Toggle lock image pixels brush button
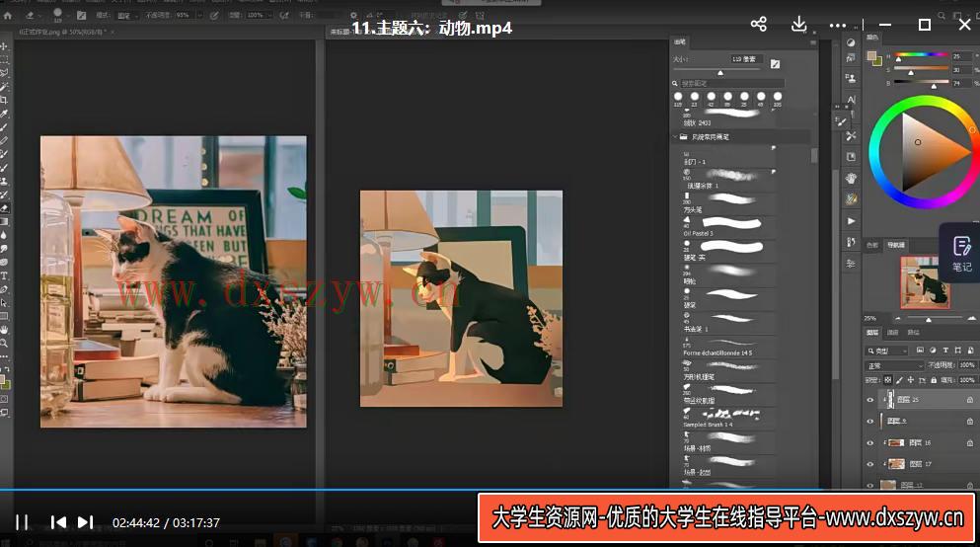This screenshot has width=980, height=547. coord(899,379)
